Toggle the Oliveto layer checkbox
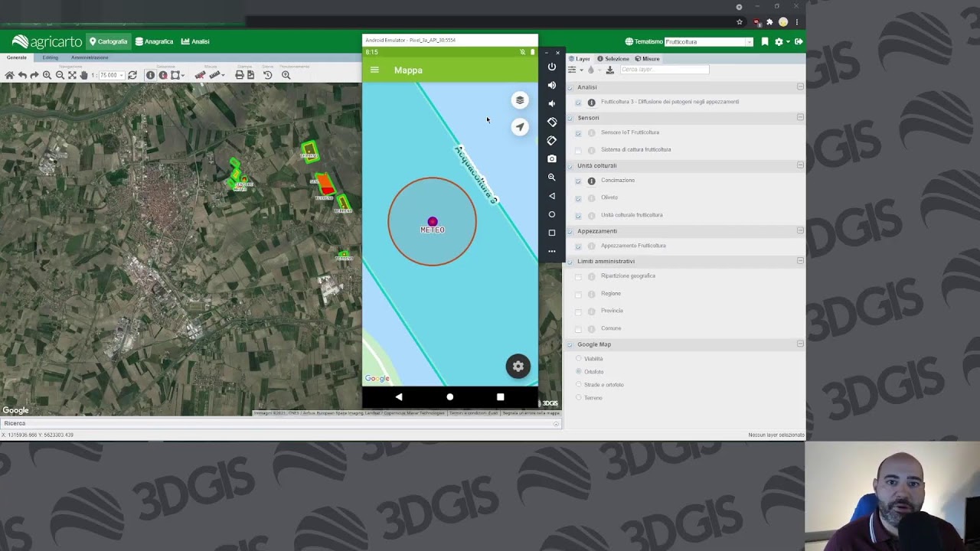The width and height of the screenshot is (980, 551). point(578,198)
